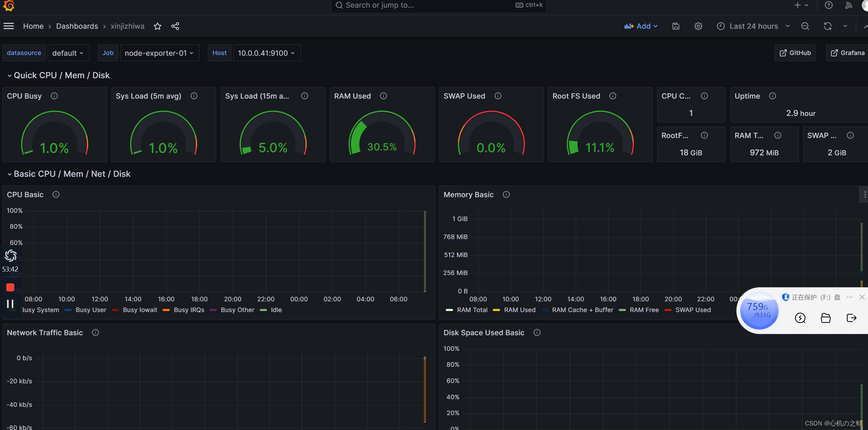Viewport: 868px width, 430px height.
Task: Click the 759G disk usage bubble
Action: pos(759,310)
